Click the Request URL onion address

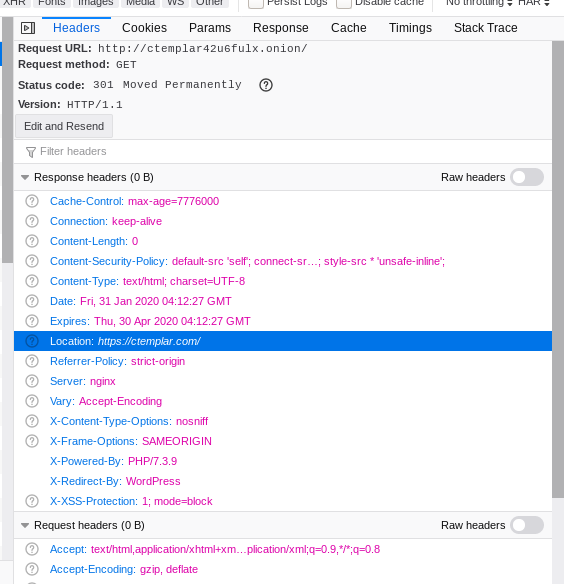(x=203, y=49)
